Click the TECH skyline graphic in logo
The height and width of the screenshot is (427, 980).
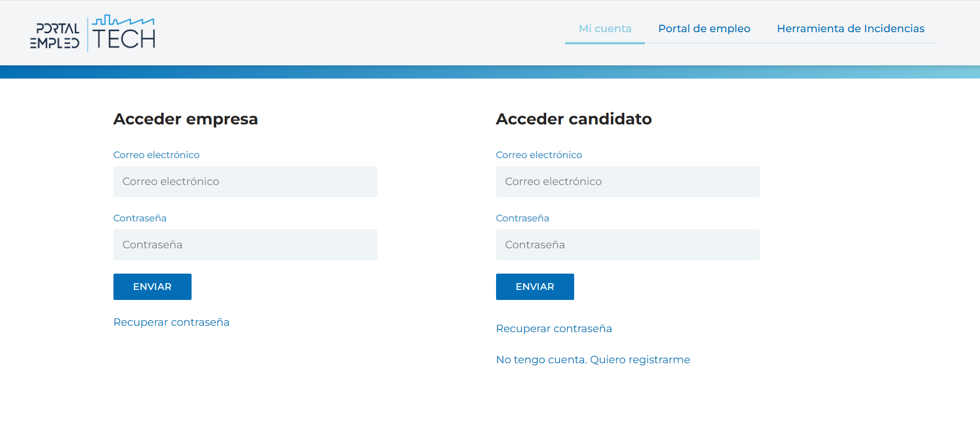[123, 21]
